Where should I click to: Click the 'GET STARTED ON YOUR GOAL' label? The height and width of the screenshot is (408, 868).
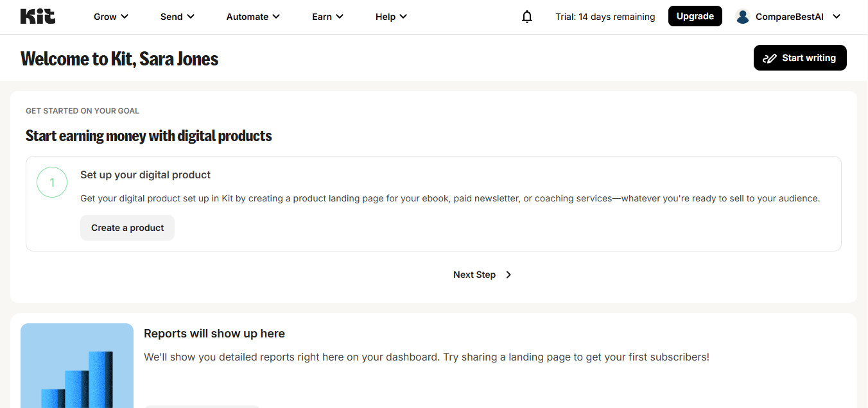click(x=82, y=111)
